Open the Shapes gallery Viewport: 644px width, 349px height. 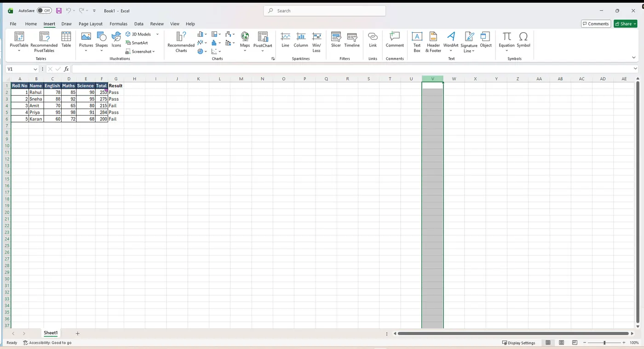(x=102, y=41)
